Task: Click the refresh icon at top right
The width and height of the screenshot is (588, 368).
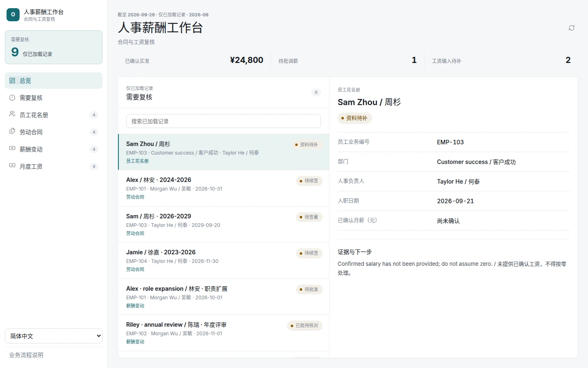Action: (x=572, y=28)
